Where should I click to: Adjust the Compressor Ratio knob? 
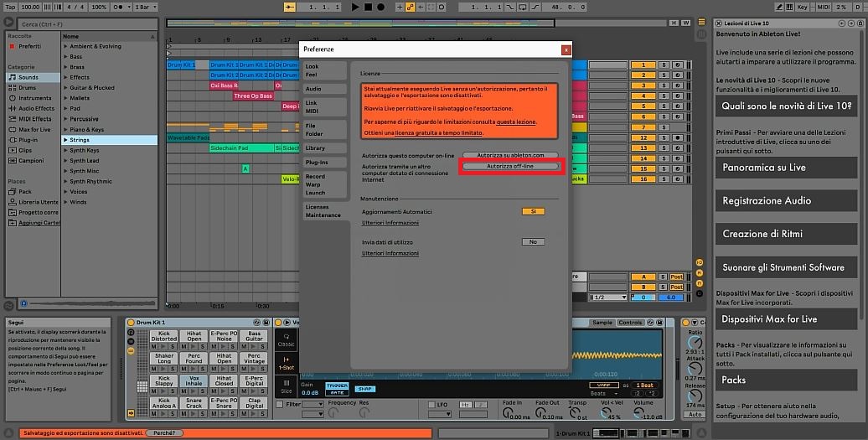point(695,343)
